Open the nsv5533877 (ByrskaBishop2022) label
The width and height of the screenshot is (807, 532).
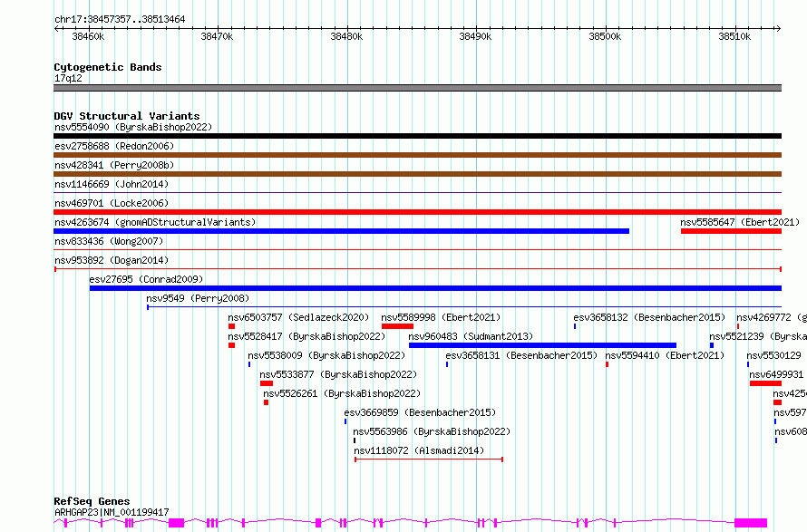pos(338,374)
